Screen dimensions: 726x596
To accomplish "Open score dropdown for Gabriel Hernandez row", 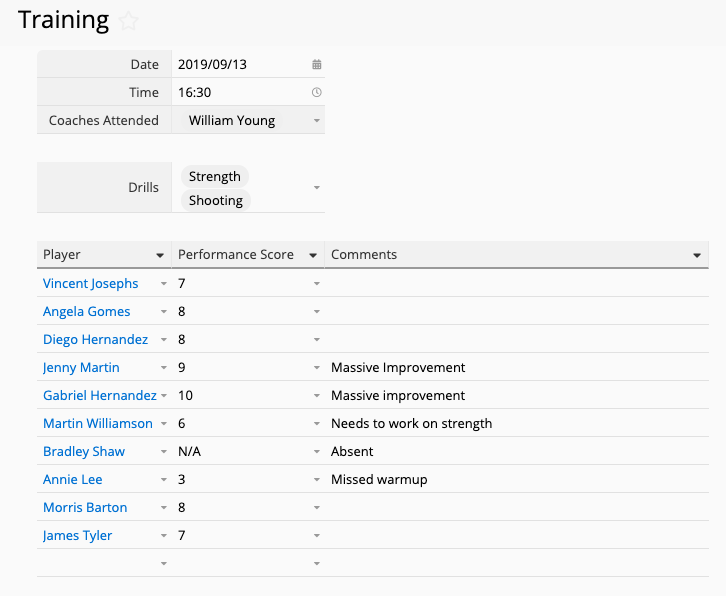I will tap(317, 396).
